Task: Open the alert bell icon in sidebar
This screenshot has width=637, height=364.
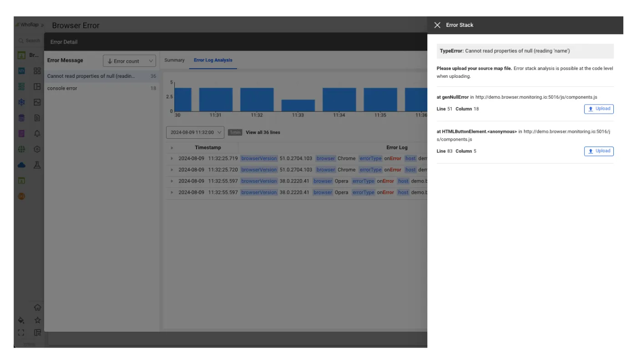Action: pos(37,133)
